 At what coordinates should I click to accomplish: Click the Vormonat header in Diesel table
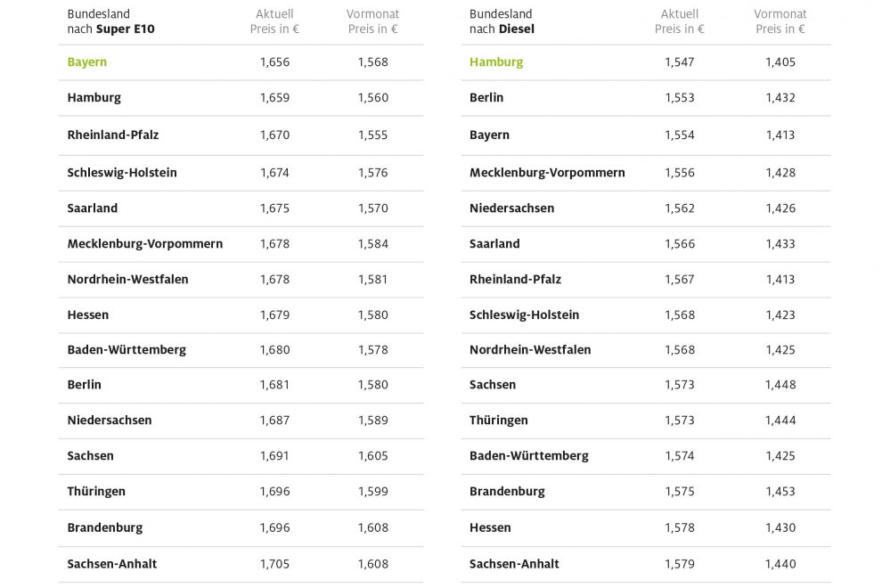click(x=780, y=22)
